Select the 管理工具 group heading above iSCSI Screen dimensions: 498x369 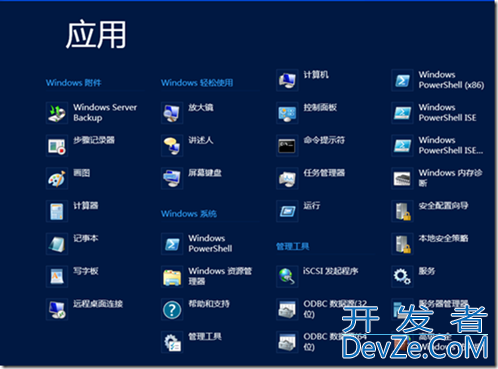click(293, 246)
